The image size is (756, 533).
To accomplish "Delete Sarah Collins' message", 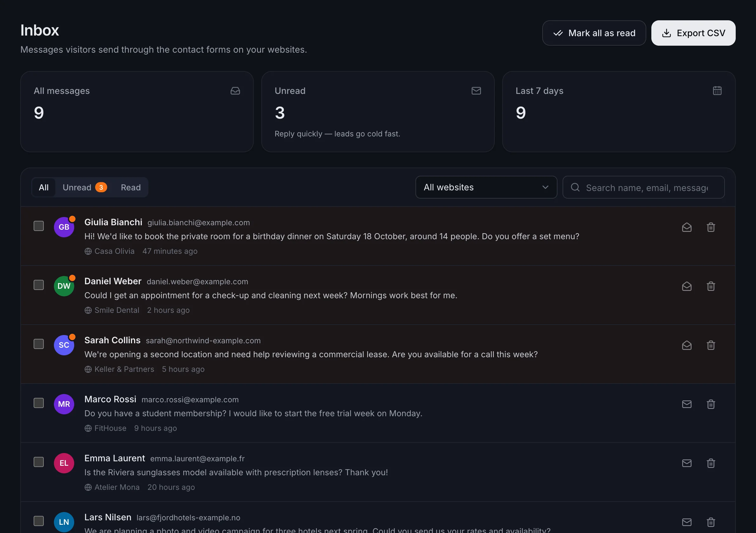I will [x=711, y=345].
